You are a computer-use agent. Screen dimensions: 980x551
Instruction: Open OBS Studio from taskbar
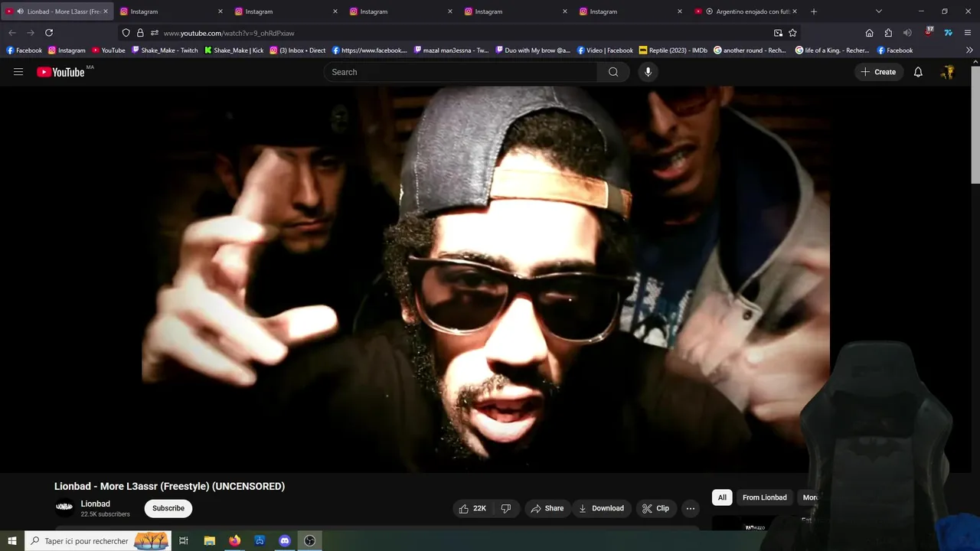(310, 541)
